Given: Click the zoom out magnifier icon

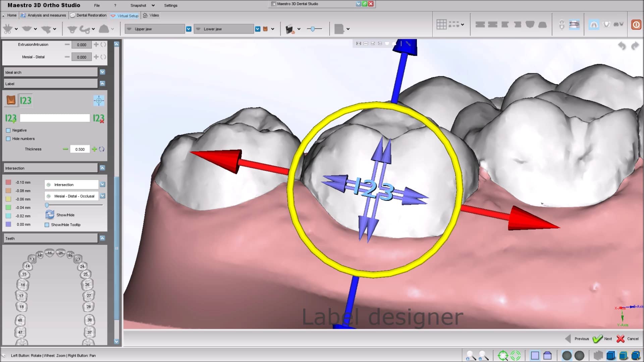Looking at the screenshot, I should (x=482, y=355).
